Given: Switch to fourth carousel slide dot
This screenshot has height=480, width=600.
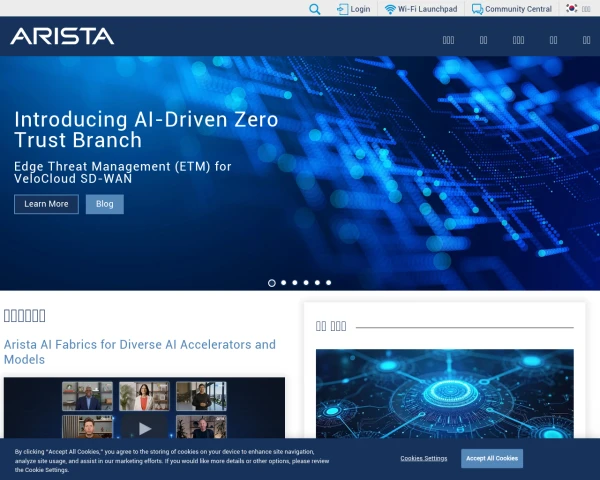Looking at the screenshot, I should click(306, 282).
